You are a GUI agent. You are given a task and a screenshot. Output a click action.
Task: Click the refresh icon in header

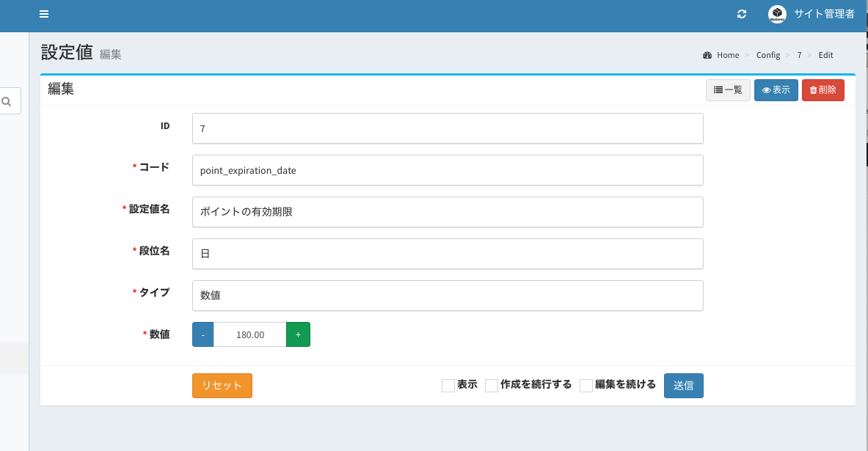click(x=742, y=15)
